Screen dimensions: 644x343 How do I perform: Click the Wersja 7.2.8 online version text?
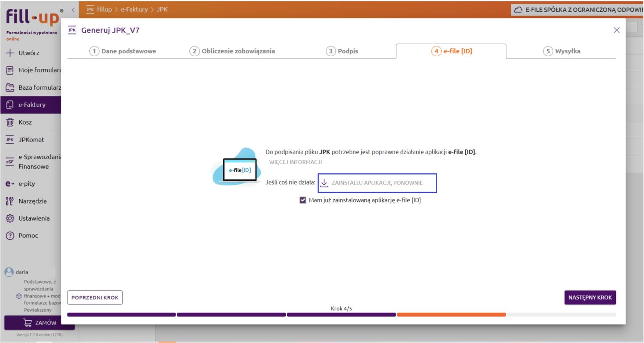[40, 335]
